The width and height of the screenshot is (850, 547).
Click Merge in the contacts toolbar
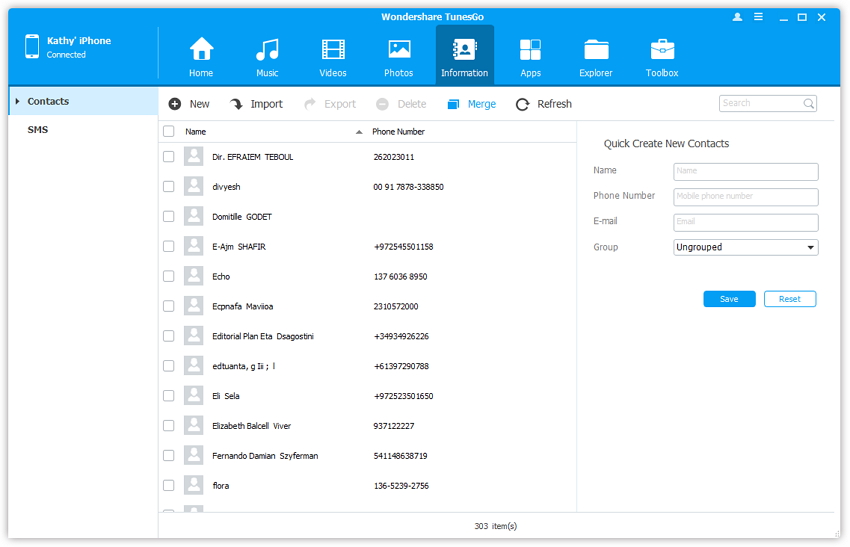pos(471,104)
